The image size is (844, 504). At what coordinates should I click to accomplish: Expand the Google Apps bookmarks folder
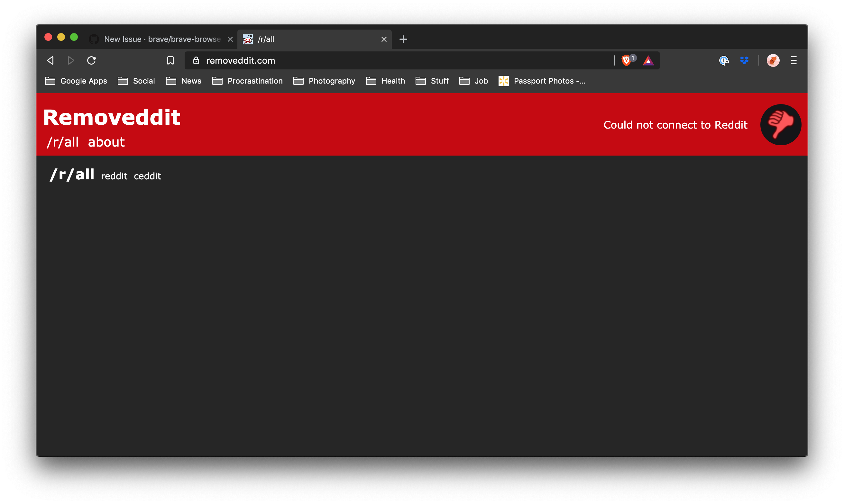76,81
